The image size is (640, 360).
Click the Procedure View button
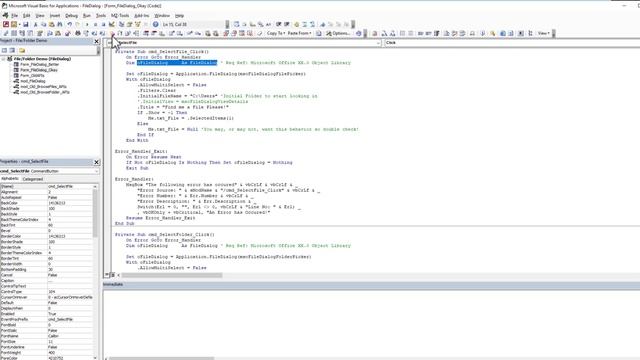pyautogui.click(x=107, y=275)
